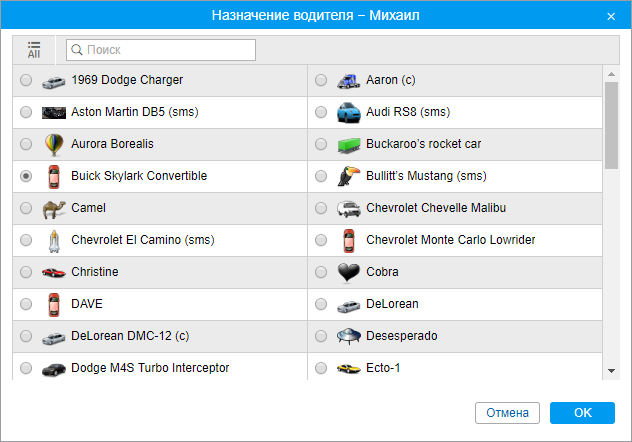Click the camel icon next to Camel
Image resolution: width=632 pixels, height=442 pixels.
pyautogui.click(x=54, y=208)
